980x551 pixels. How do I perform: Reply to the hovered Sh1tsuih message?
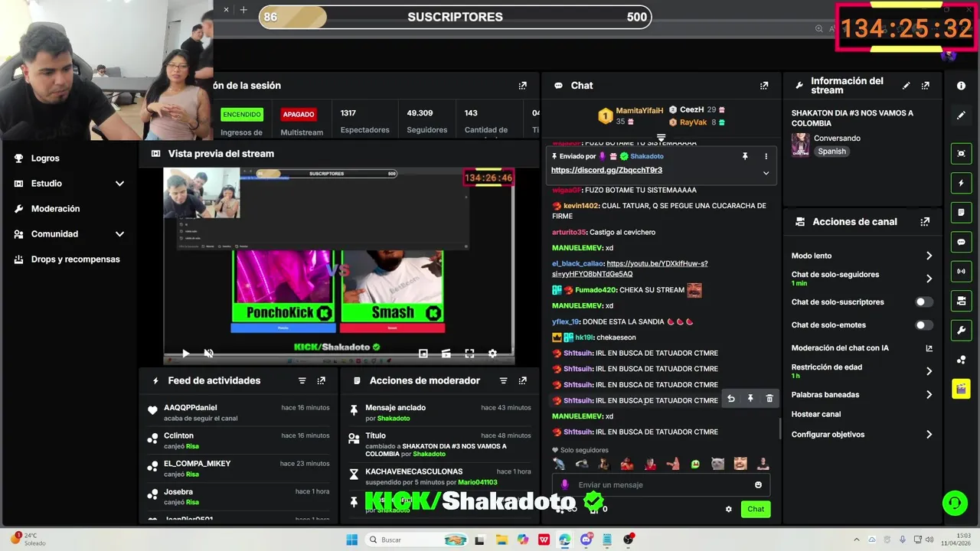click(731, 399)
